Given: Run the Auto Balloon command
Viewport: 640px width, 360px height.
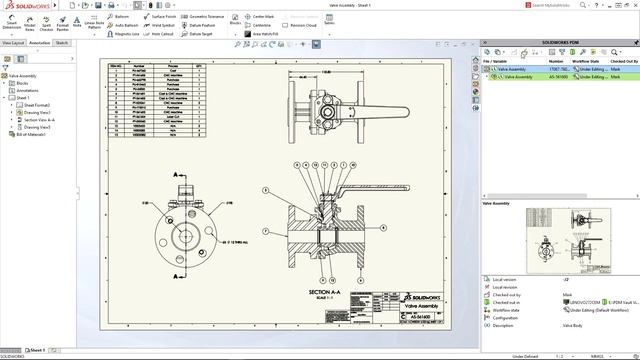Looking at the screenshot, I should tap(123, 25).
